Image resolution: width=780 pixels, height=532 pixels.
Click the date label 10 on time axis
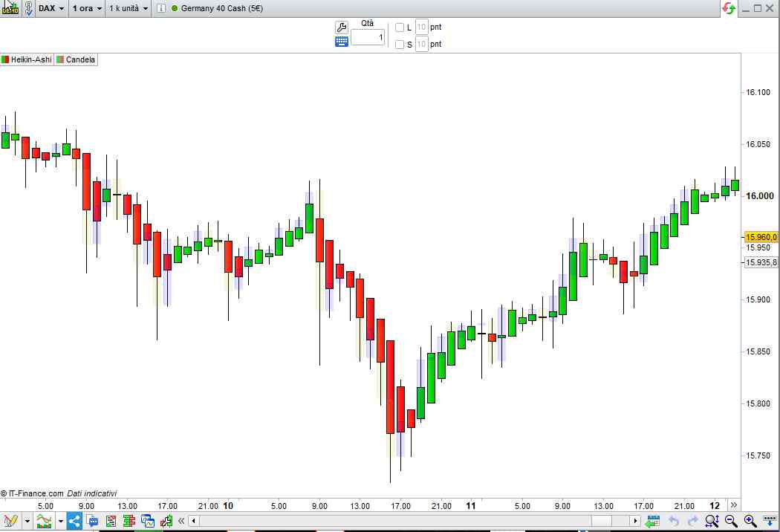pyautogui.click(x=228, y=506)
